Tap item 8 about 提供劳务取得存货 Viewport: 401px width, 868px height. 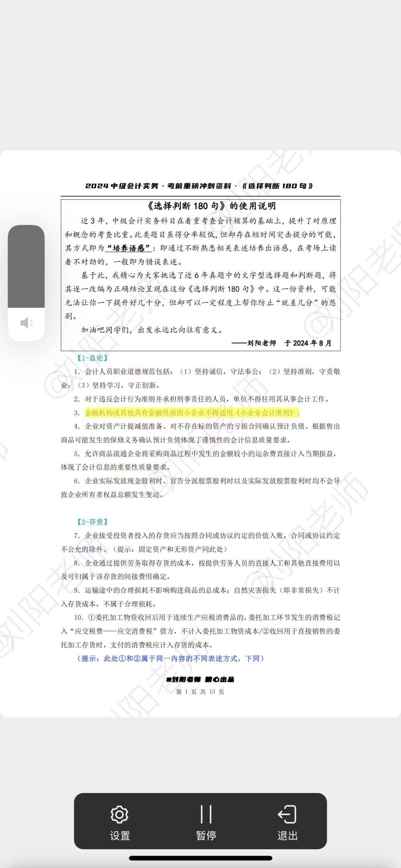click(200, 570)
